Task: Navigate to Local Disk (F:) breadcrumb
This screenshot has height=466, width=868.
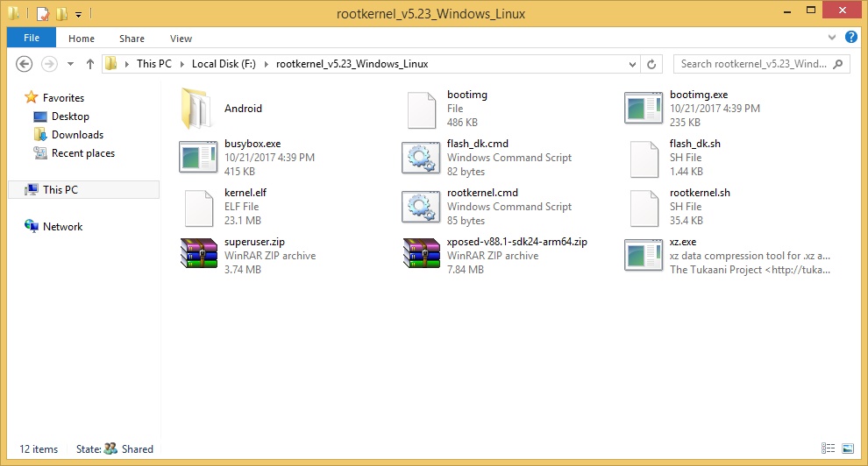Action: [224, 64]
